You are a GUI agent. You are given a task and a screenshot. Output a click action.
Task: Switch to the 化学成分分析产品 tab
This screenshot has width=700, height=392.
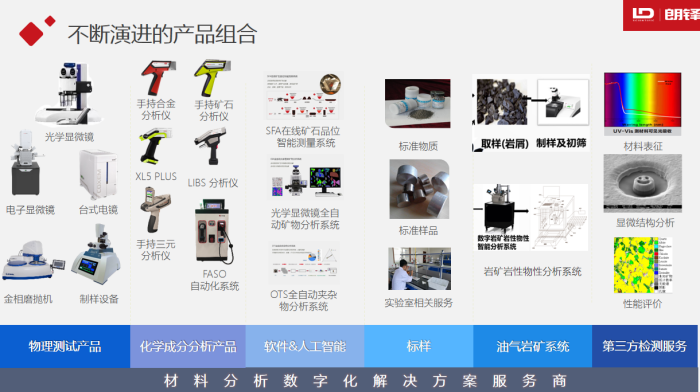pos(188,346)
